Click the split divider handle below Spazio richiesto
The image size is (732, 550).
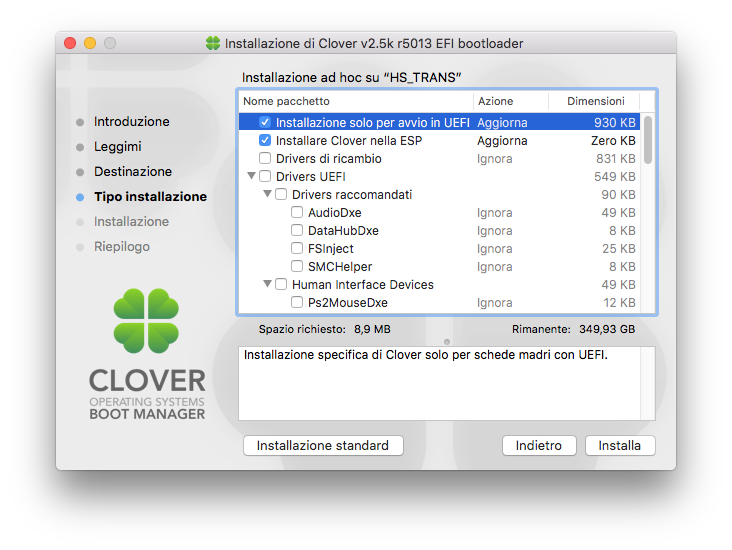(447, 342)
